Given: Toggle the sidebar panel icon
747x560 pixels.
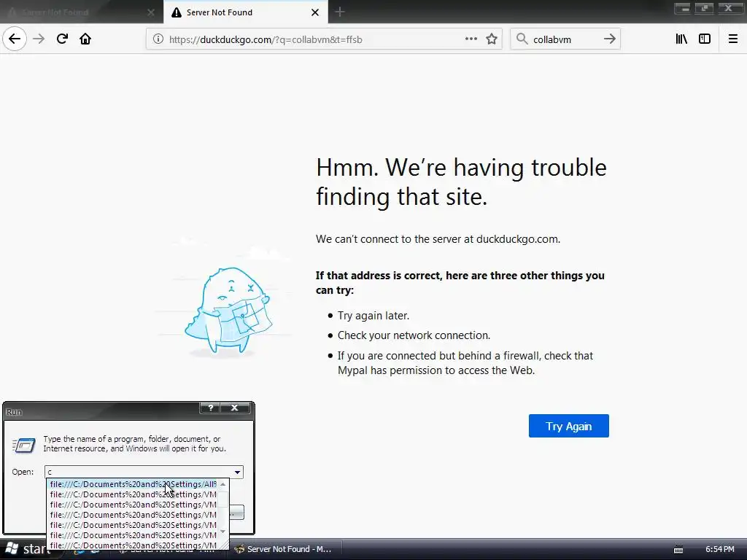Looking at the screenshot, I should (705, 39).
